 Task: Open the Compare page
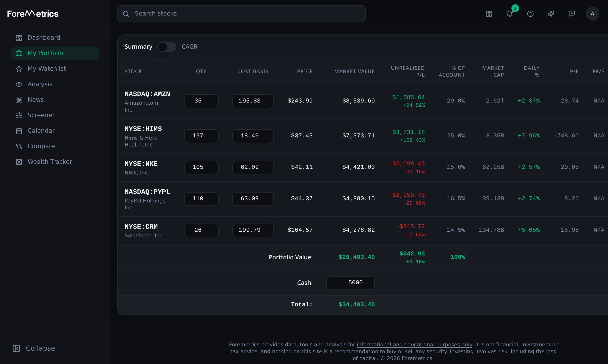pyautogui.click(x=55, y=146)
